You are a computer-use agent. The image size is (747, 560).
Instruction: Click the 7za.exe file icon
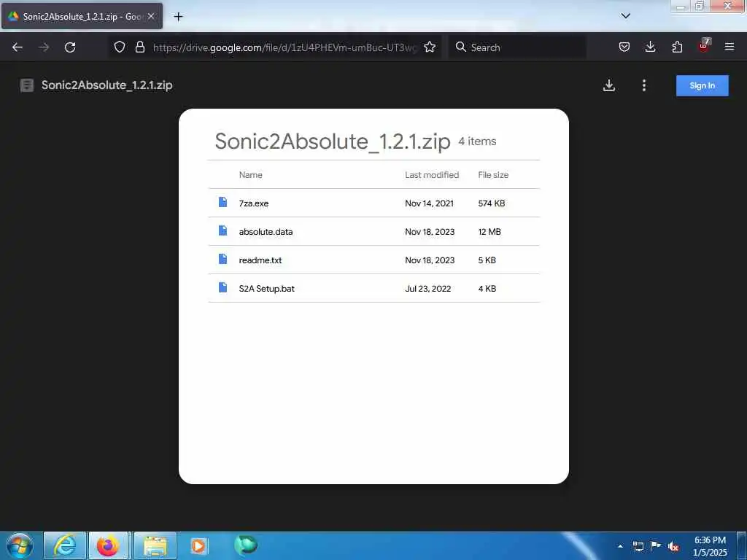(222, 203)
